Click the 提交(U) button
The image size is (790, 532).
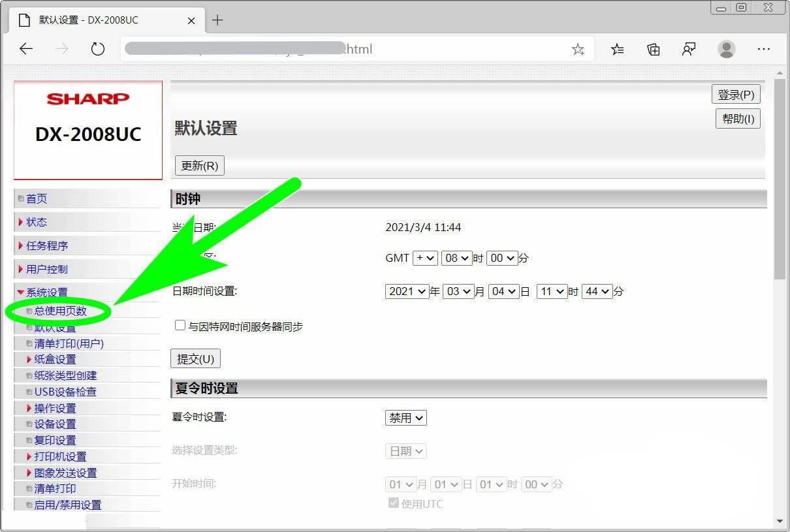point(196,358)
